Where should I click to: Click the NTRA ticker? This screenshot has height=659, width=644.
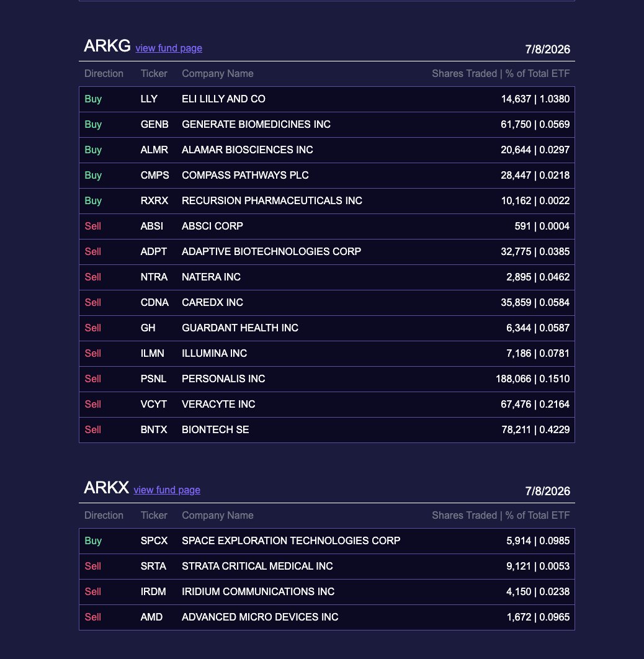[154, 277]
